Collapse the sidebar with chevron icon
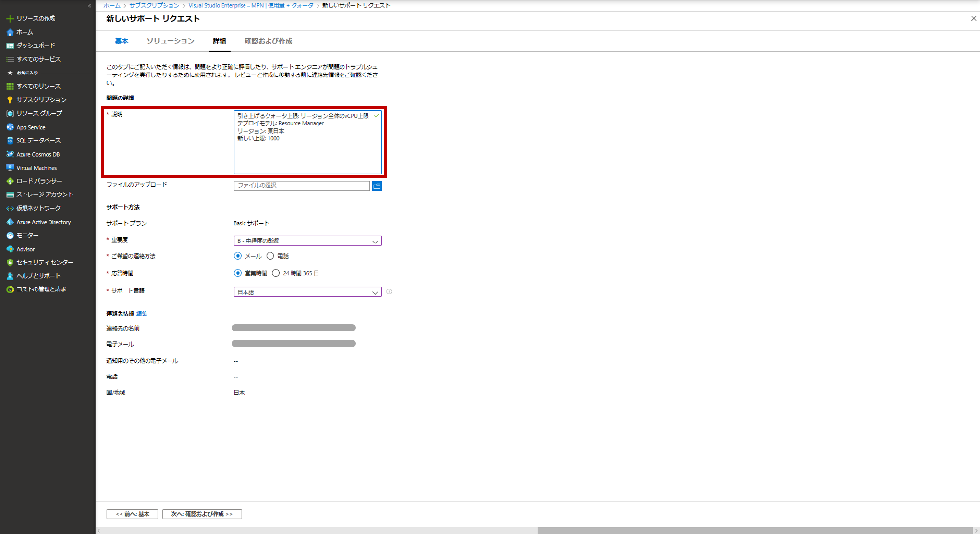980x534 pixels. point(89,6)
